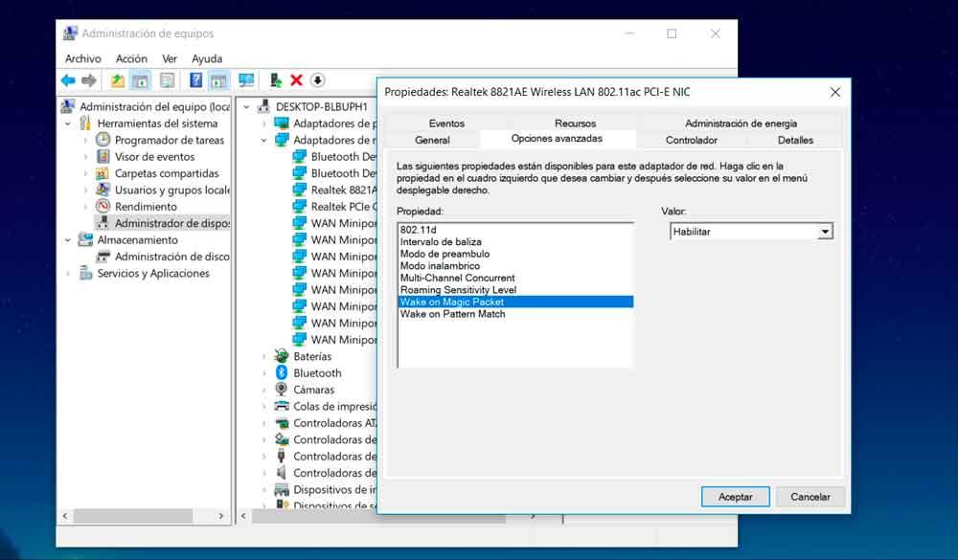
Task: Click the left console tree horizontal scrollbar thumb
Action: [133, 516]
